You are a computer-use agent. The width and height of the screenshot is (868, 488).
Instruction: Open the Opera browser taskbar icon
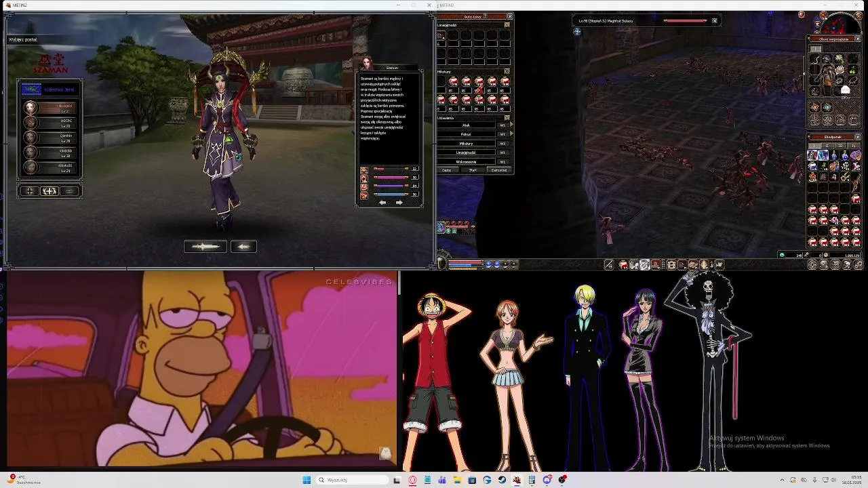(x=412, y=480)
